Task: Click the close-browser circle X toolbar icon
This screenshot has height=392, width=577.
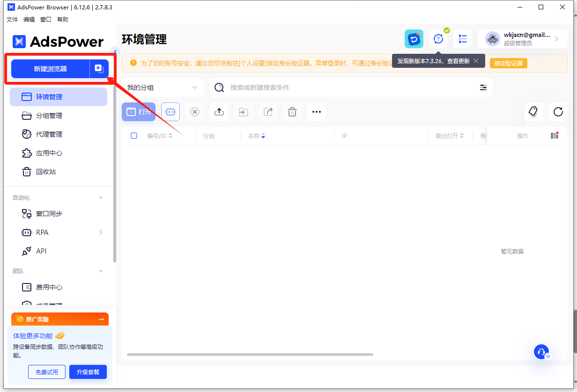Action: tap(195, 112)
